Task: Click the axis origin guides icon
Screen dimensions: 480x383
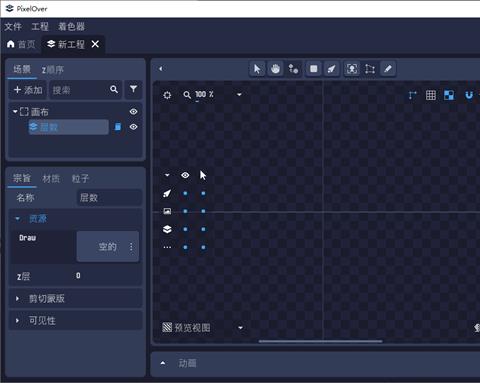Action: 412,95
